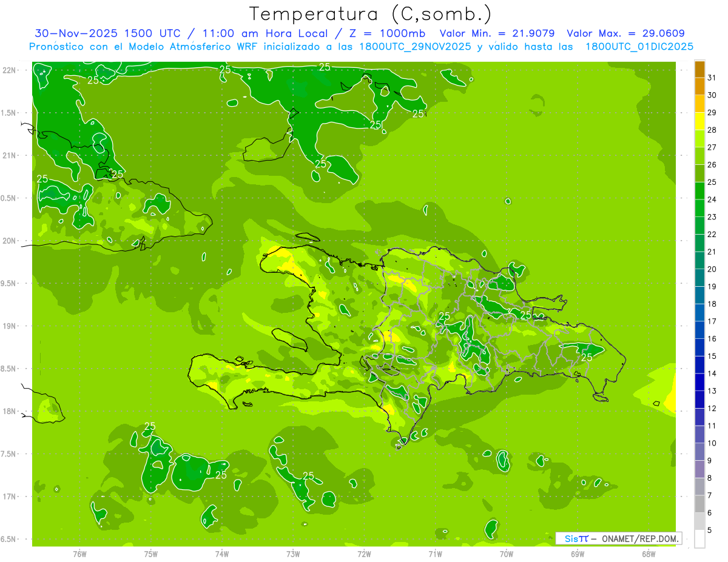Click longitude label '68W'
Screen dimensions: 728x562
pos(649,554)
